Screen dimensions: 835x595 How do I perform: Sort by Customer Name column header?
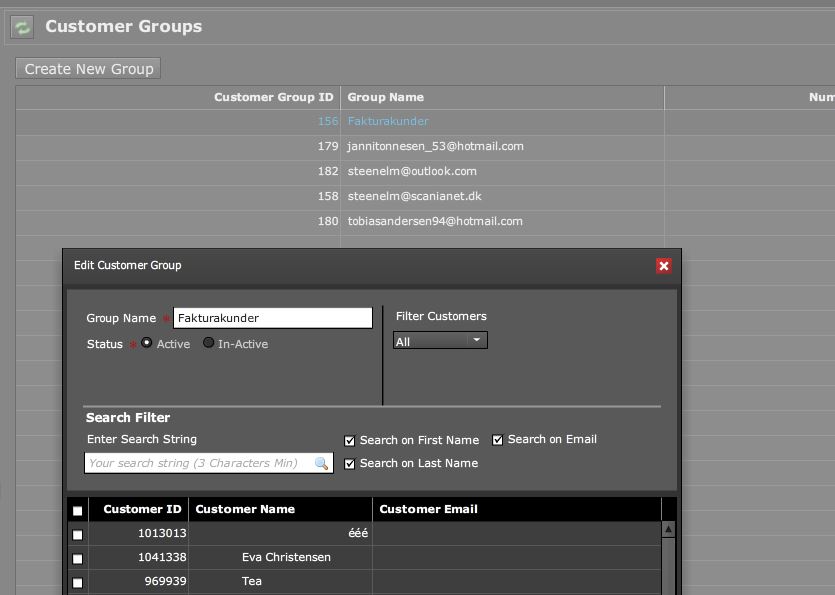coord(245,509)
